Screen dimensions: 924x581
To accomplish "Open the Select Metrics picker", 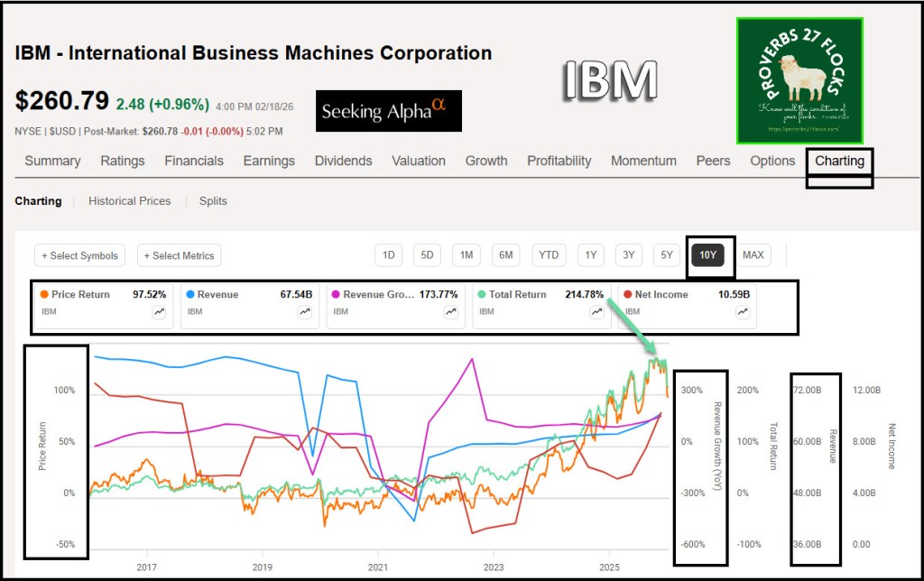I will point(179,255).
